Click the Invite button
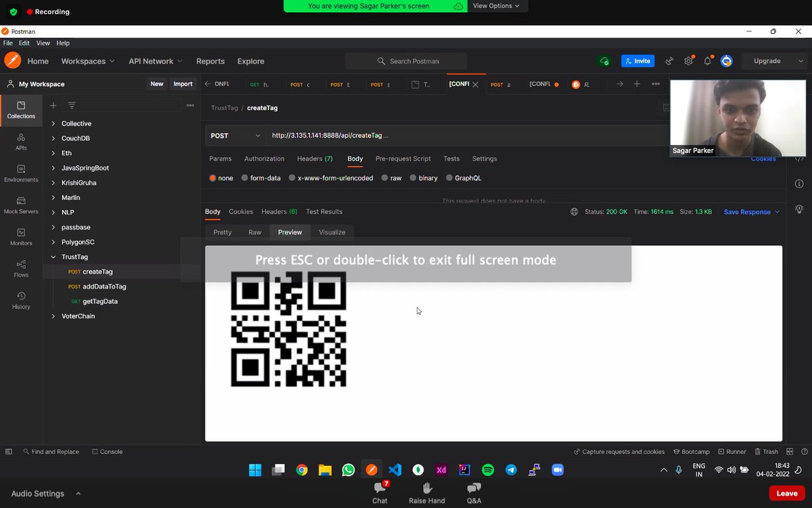Screen dimensions: 812x508 point(637,61)
